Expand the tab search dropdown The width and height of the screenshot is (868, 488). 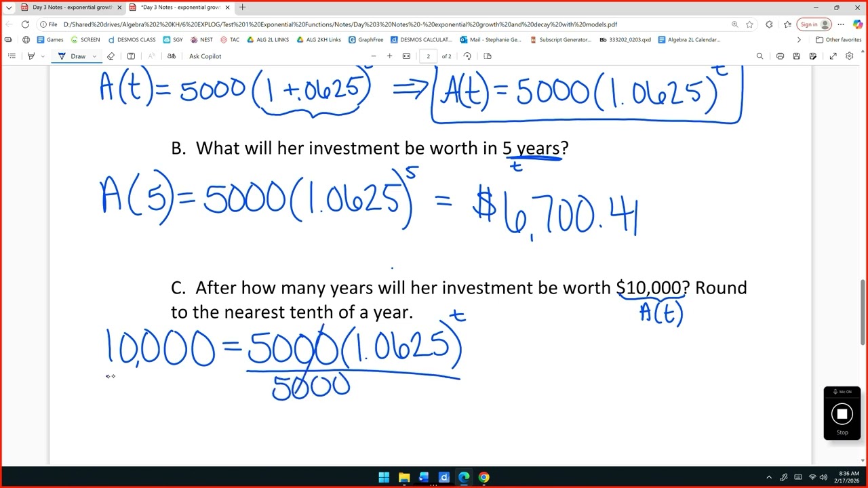tap(8, 7)
